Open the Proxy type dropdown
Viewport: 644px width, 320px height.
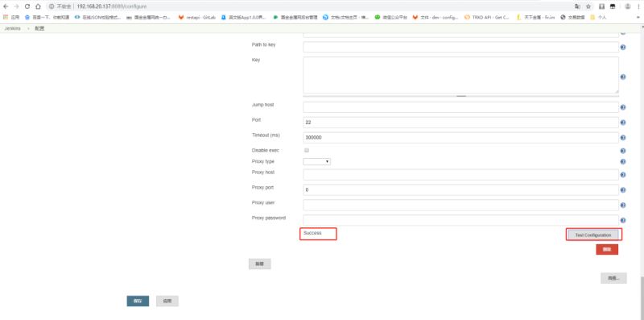click(316, 162)
